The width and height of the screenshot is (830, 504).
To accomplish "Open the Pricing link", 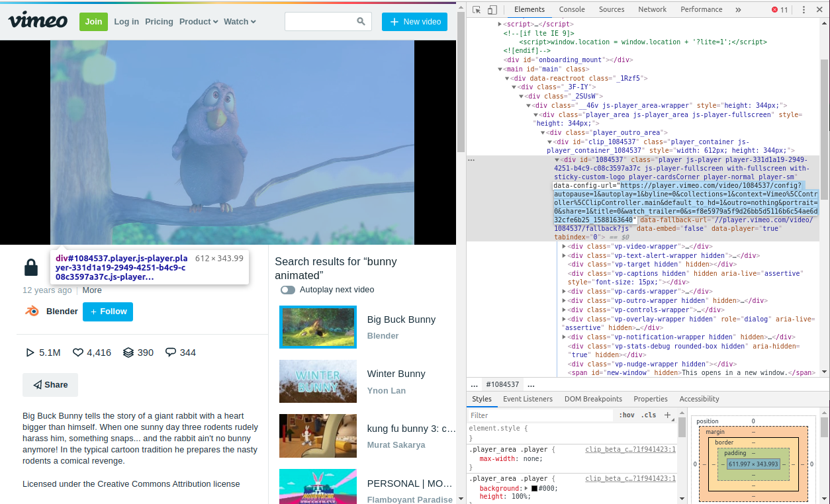I will pyautogui.click(x=159, y=22).
